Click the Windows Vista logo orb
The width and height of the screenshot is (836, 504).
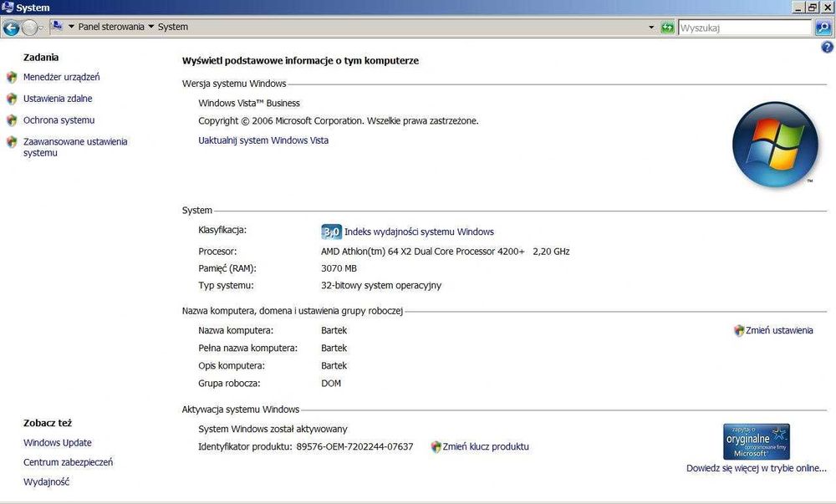click(775, 145)
